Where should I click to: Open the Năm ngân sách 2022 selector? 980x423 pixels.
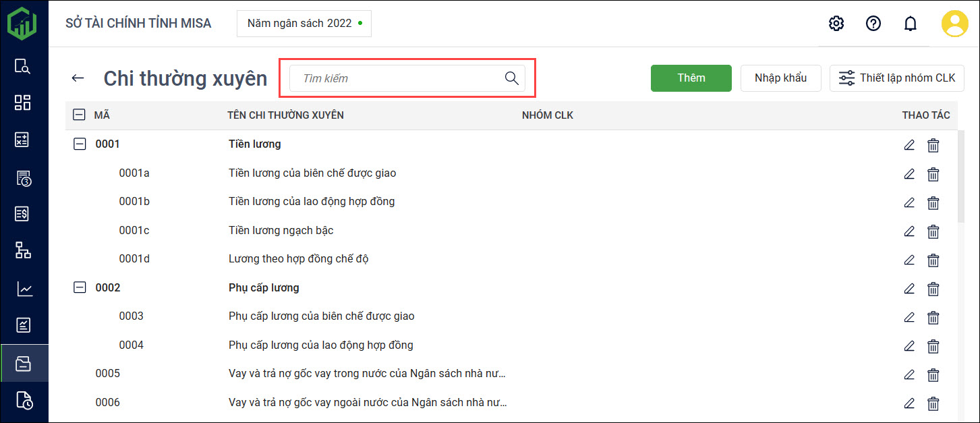coord(304,24)
